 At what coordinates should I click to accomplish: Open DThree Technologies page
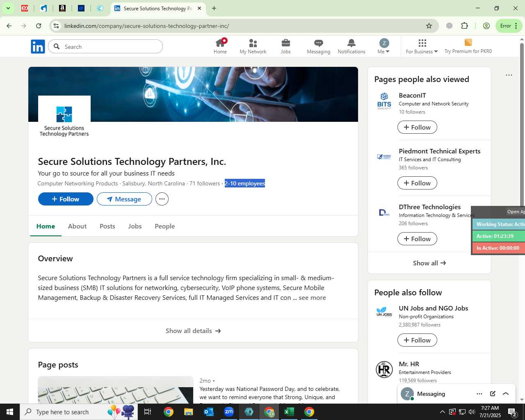click(x=429, y=207)
